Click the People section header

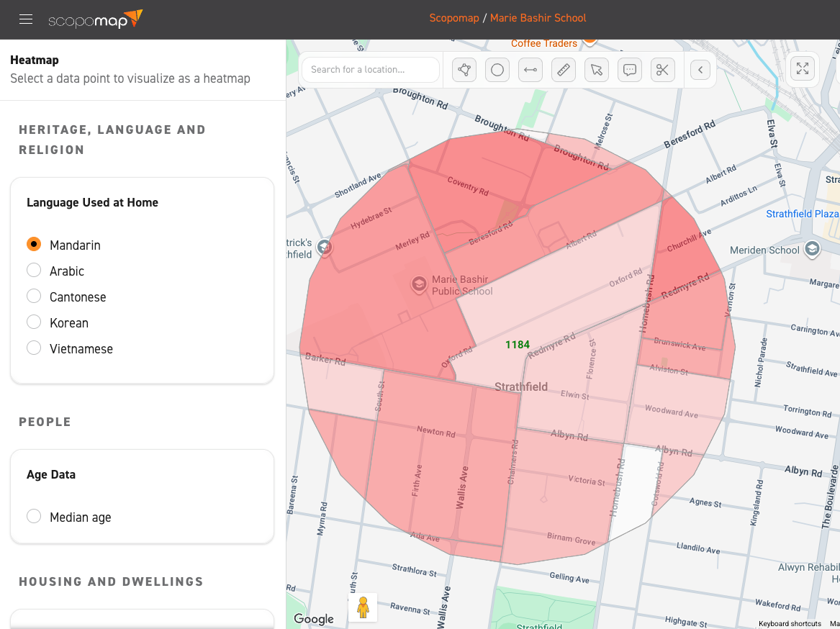(45, 422)
